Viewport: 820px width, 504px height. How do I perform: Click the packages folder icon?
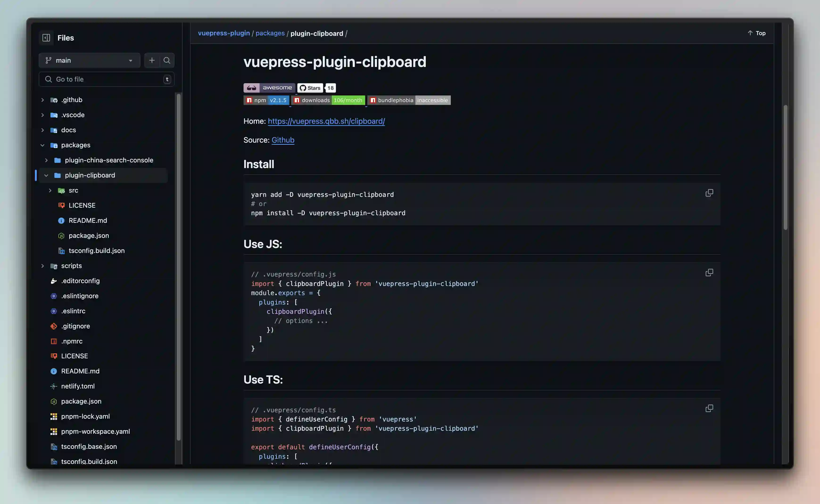(54, 145)
